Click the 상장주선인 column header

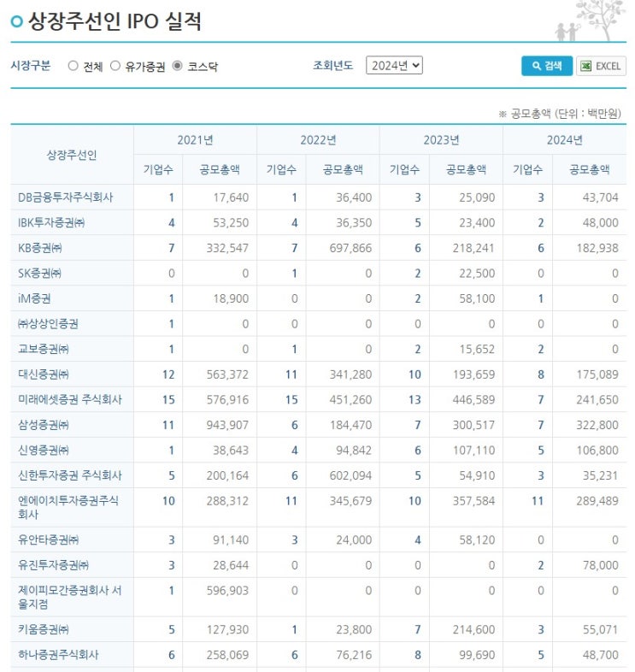click(72, 155)
